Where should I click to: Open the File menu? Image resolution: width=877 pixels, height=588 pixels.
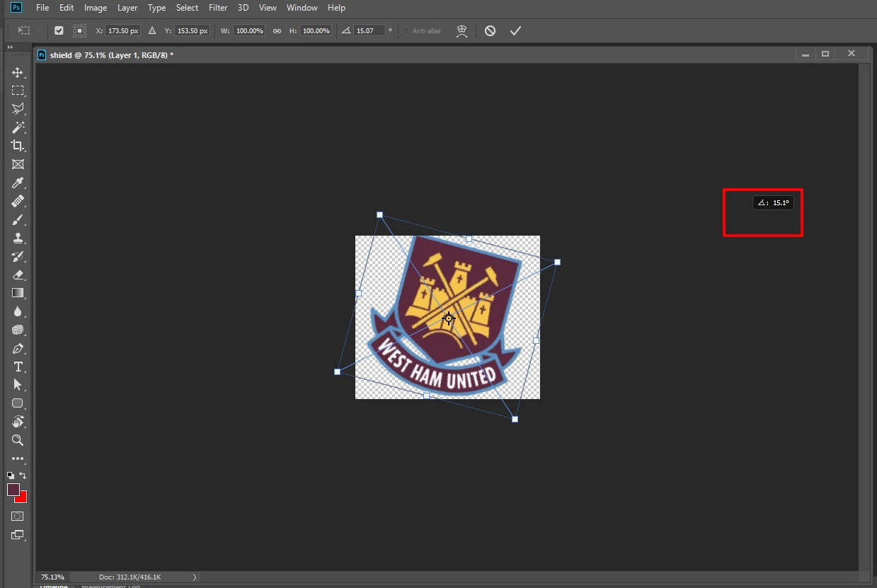click(42, 8)
